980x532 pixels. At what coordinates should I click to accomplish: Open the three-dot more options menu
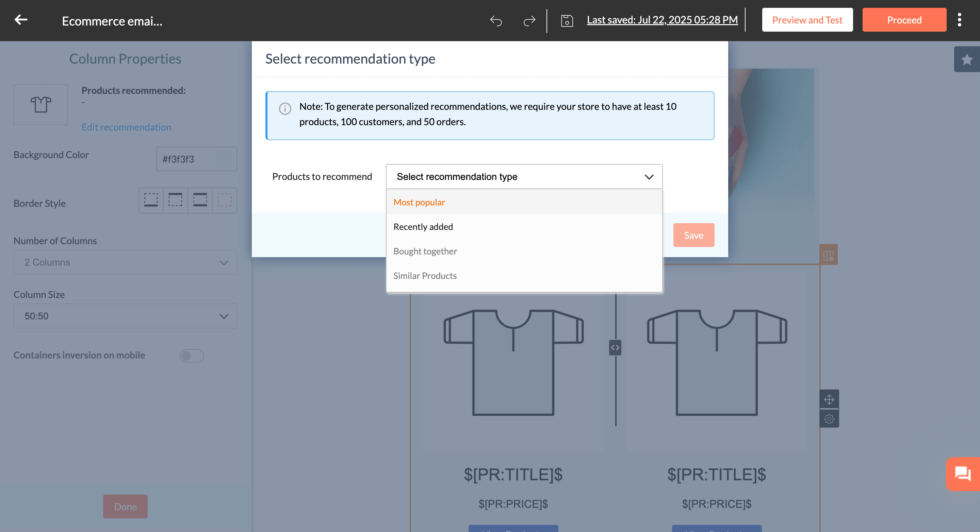[959, 20]
